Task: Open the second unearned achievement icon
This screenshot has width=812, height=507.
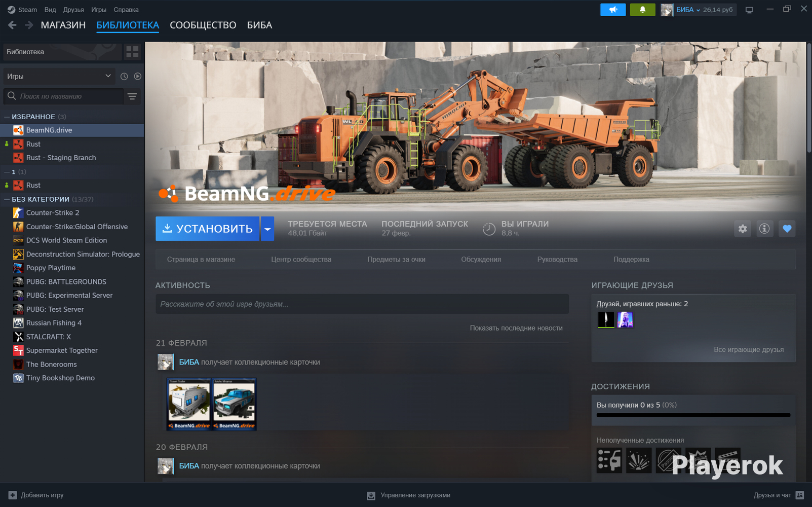Action: [639, 460]
